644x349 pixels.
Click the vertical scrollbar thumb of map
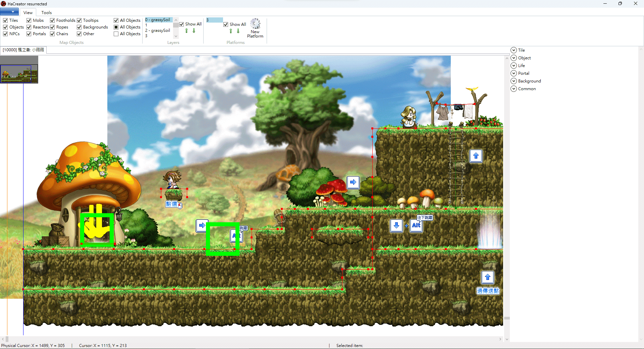point(507,318)
